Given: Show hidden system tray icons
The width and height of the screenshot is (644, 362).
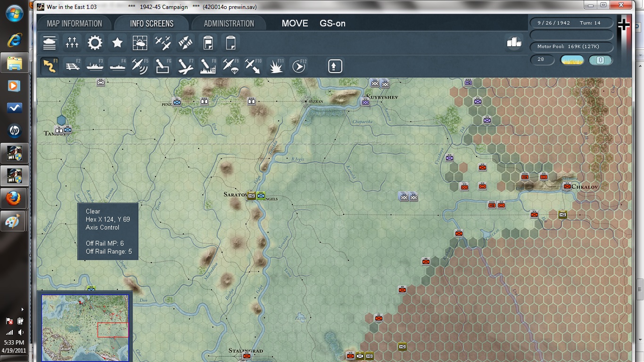Looking at the screenshot, I should click(x=22, y=310).
